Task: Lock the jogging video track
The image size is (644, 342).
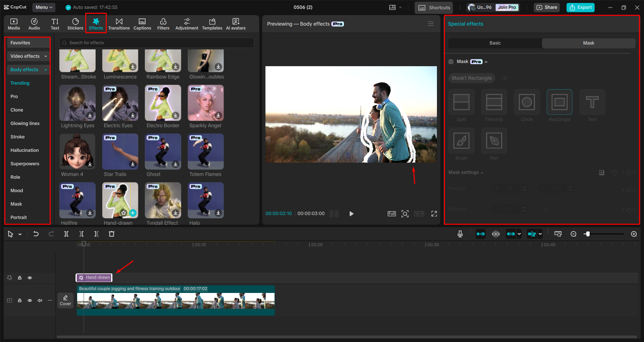Action: click(x=19, y=300)
